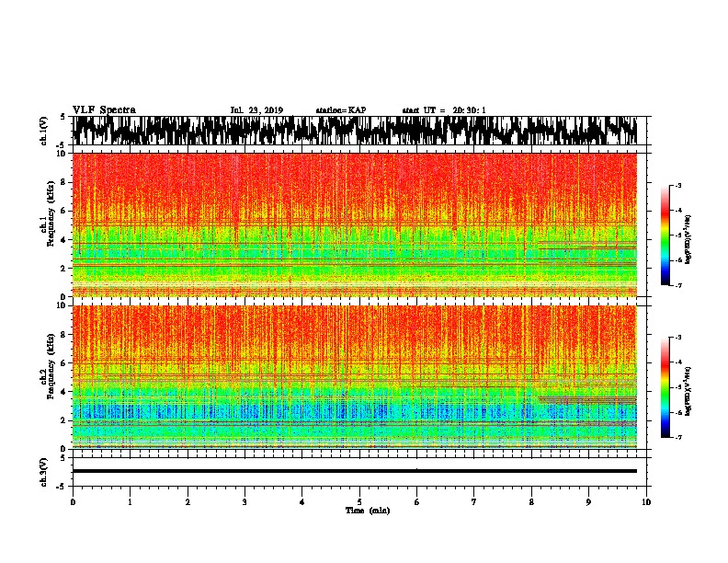Select the date text 'Jul. 23, 2019'

pos(256,110)
